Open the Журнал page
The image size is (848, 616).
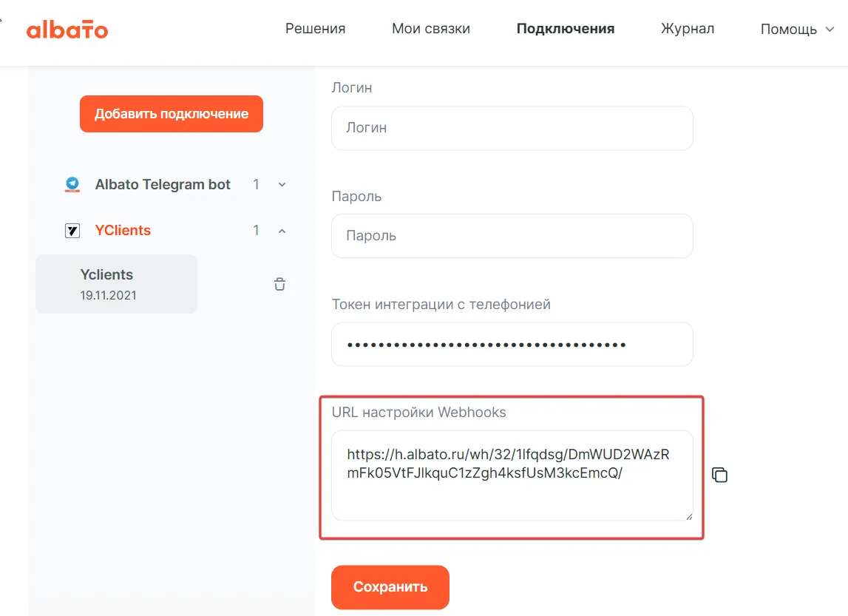pyautogui.click(x=687, y=29)
